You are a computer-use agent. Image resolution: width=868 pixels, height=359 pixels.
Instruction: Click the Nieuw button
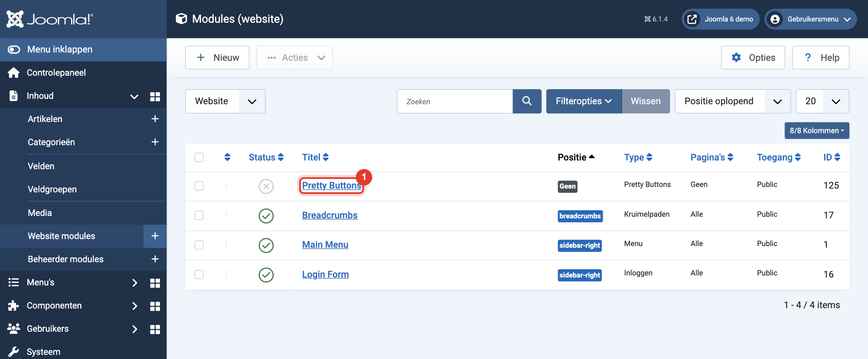[217, 57]
